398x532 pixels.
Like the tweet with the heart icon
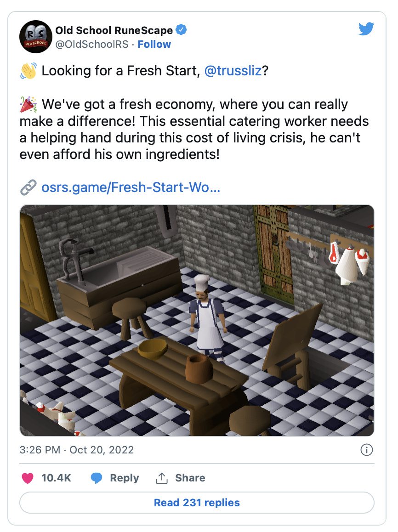[28, 478]
